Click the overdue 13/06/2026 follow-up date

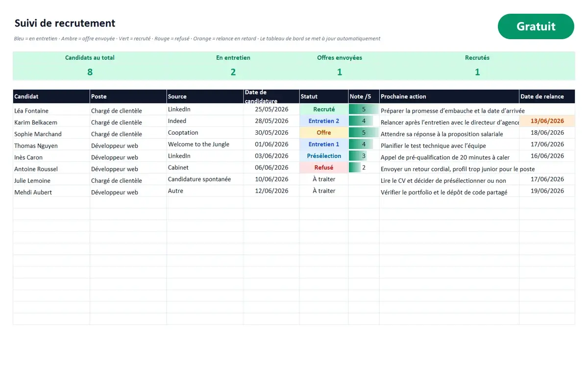coord(547,121)
